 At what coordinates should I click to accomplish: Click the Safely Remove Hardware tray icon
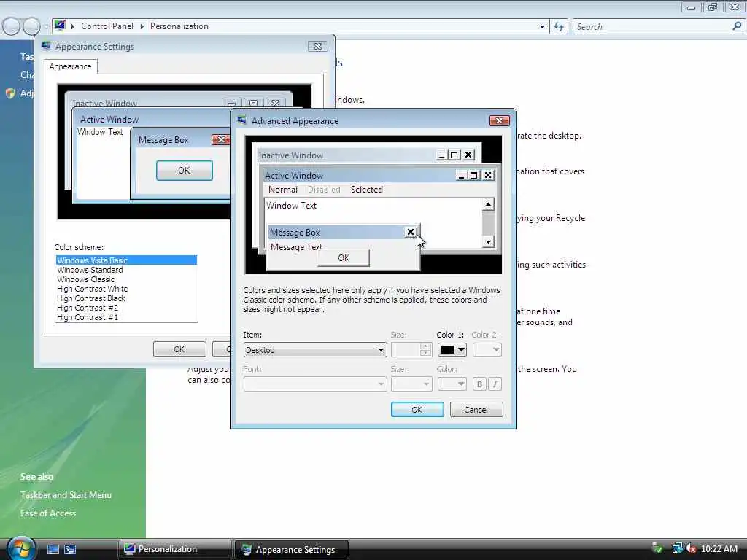(657, 548)
